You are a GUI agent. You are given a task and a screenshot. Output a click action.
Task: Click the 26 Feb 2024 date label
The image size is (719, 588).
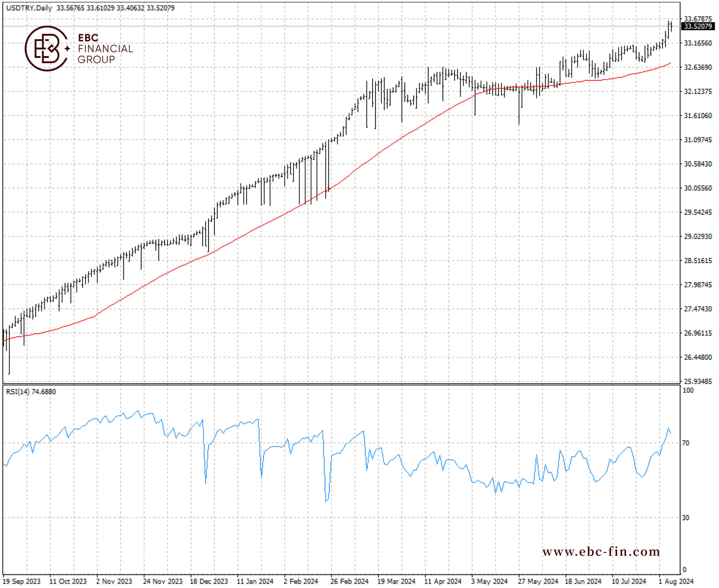(x=350, y=581)
